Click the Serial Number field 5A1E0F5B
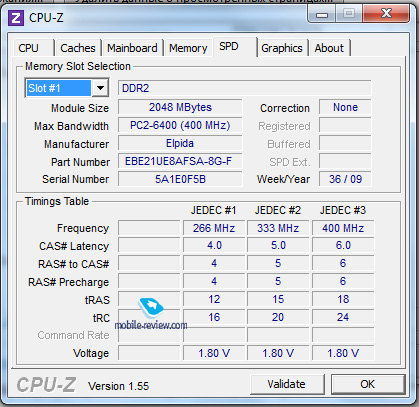This screenshot has height=407, width=419. pyautogui.click(x=180, y=179)
